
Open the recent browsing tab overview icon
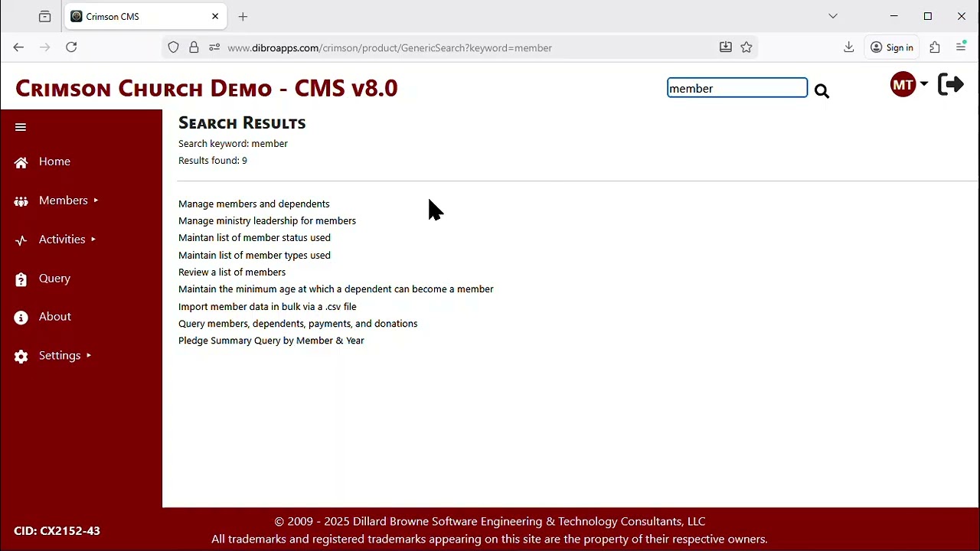(x=45, y=16)
